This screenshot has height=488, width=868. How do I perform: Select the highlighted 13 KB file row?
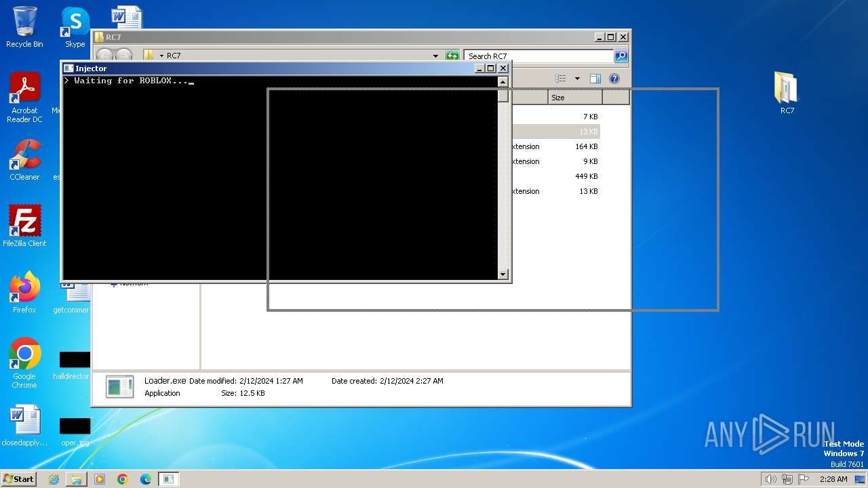coord(556,131)
